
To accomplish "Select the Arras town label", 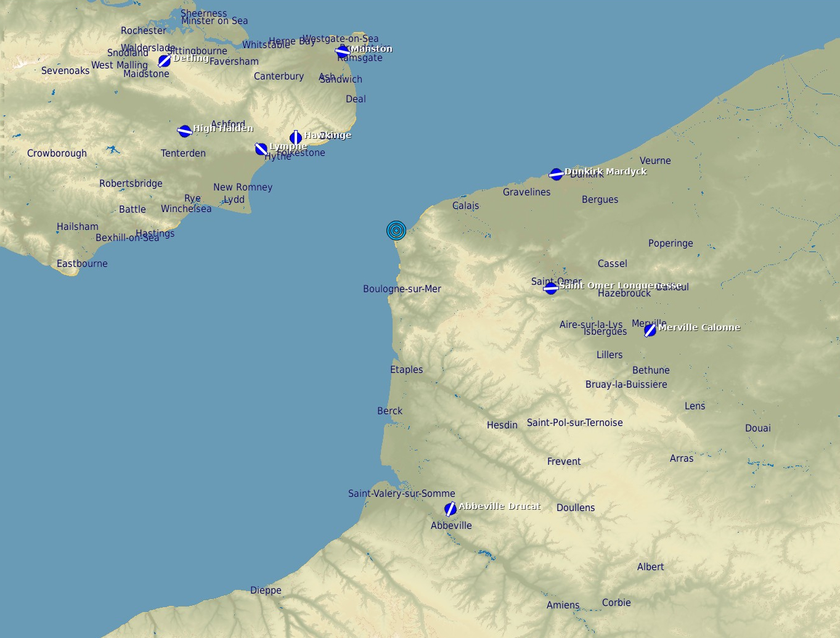I will coord(682,459).
